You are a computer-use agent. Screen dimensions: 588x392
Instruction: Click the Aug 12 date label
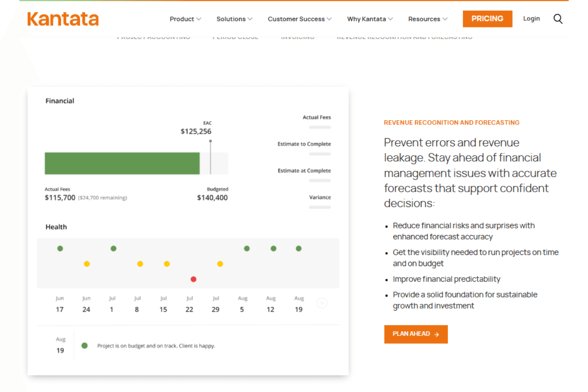tap(271, 304)
